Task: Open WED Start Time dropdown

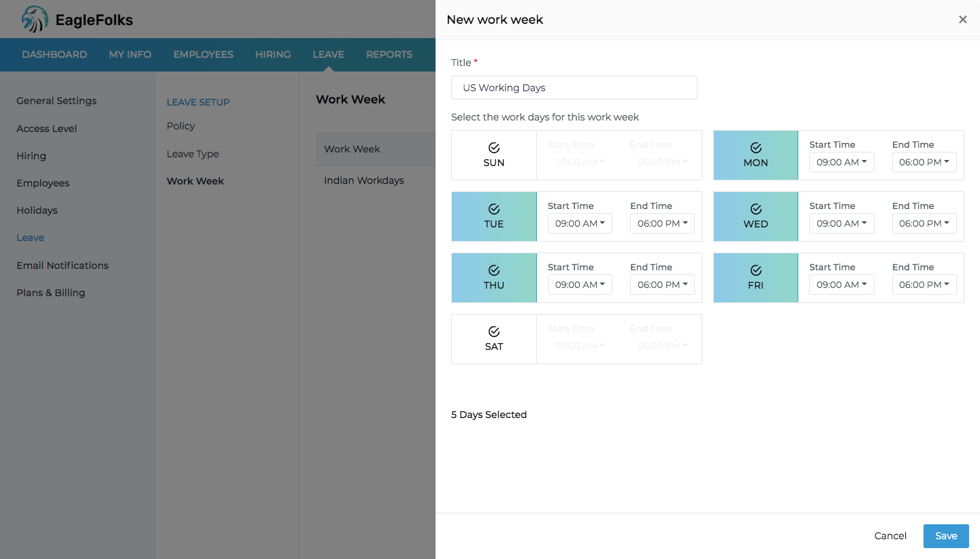Action: point(842,223)
